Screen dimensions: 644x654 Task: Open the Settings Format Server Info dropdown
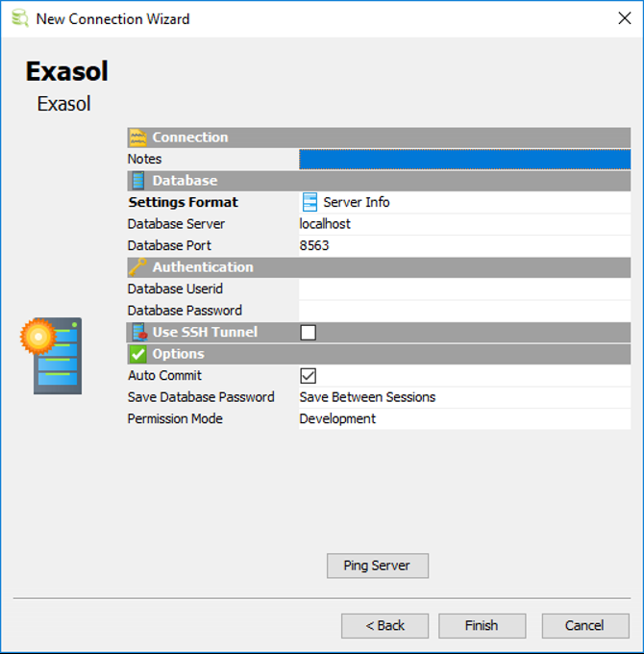(x=464, y=202)
